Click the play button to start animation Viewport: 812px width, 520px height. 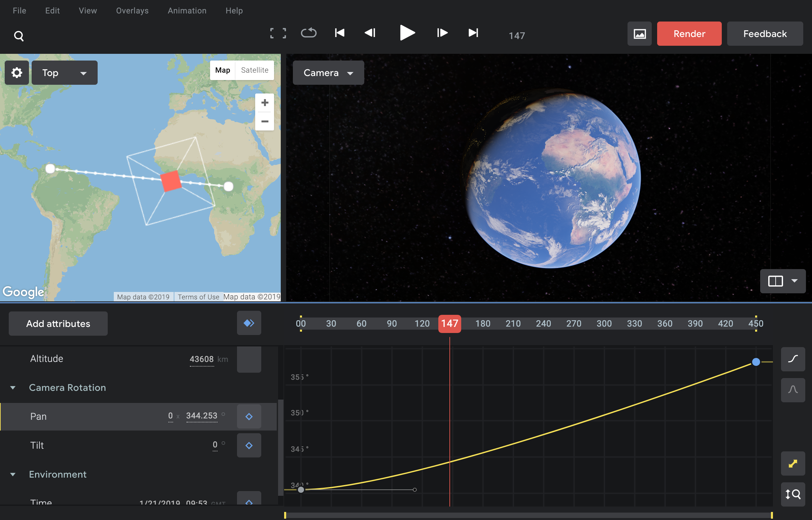coord(405,34)
